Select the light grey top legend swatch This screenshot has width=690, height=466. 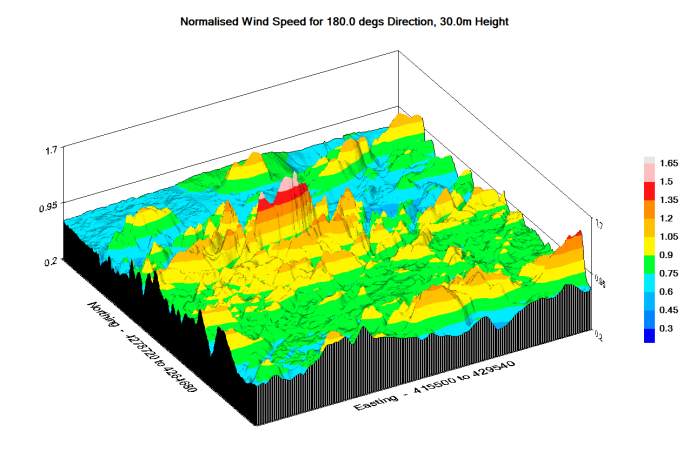coord(649,161)
